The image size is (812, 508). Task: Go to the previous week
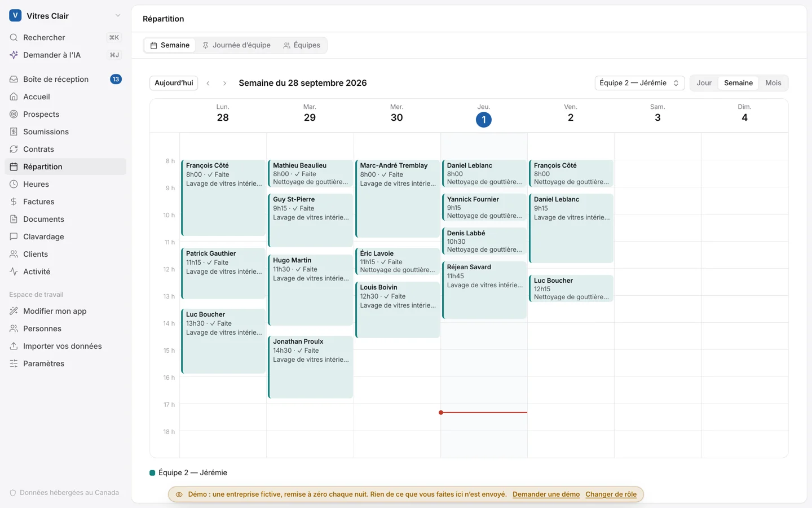[208, 83]
